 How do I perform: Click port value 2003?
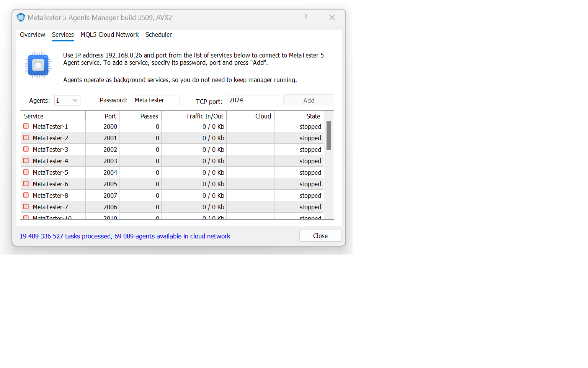[110, 161]
